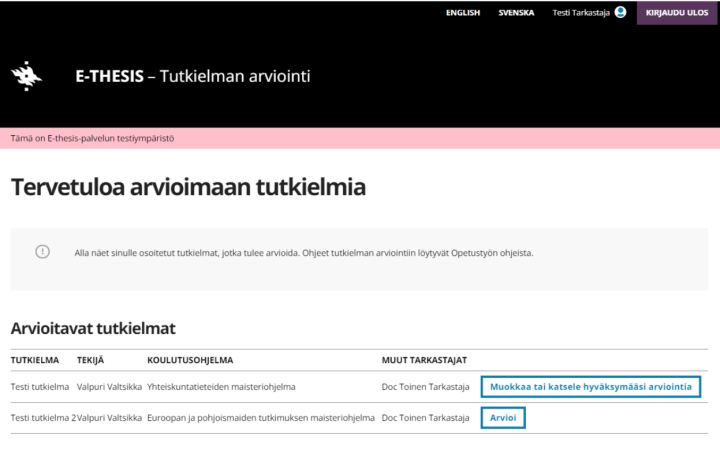Click 'Euroopan ja pohjoismaiden tutkimuksen maisteriohjelma' cell
Viewport: 720px width, 453px height.
[261, 418]
